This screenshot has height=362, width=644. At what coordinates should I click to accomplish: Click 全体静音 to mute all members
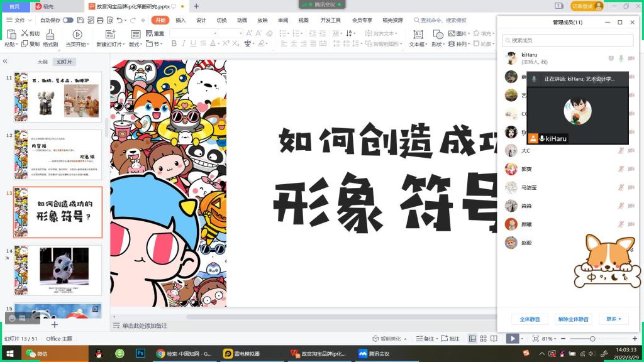(530, 319)
